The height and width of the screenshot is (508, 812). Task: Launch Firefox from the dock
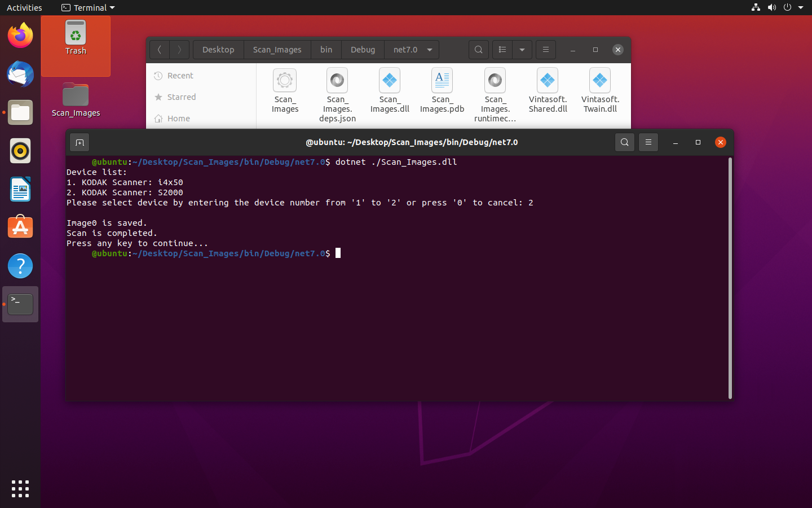pos(20,36)
